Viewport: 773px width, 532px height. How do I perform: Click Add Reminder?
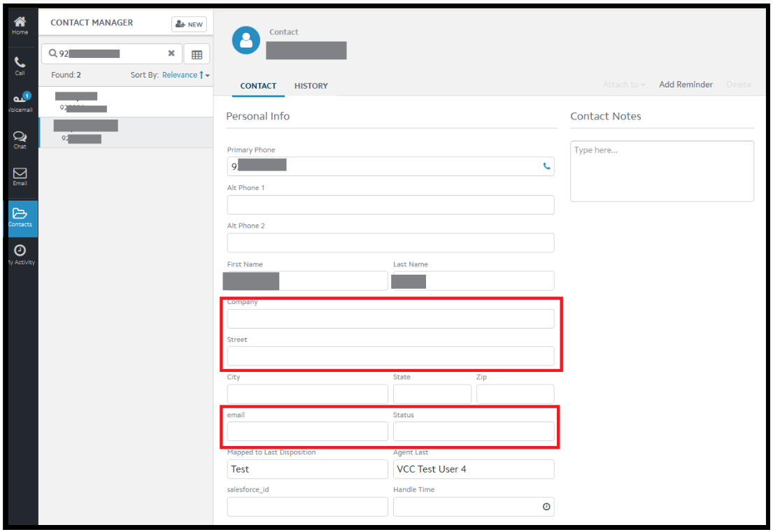(686, 85)
